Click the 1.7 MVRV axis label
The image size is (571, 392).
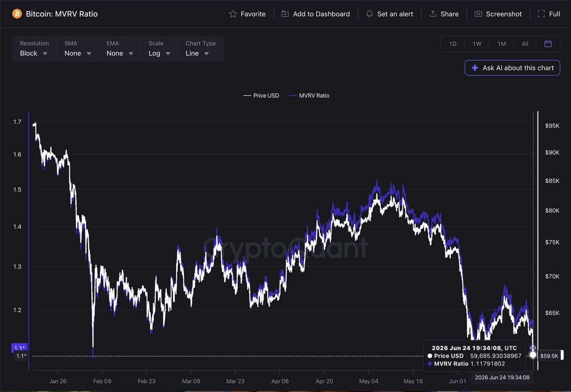17,122
